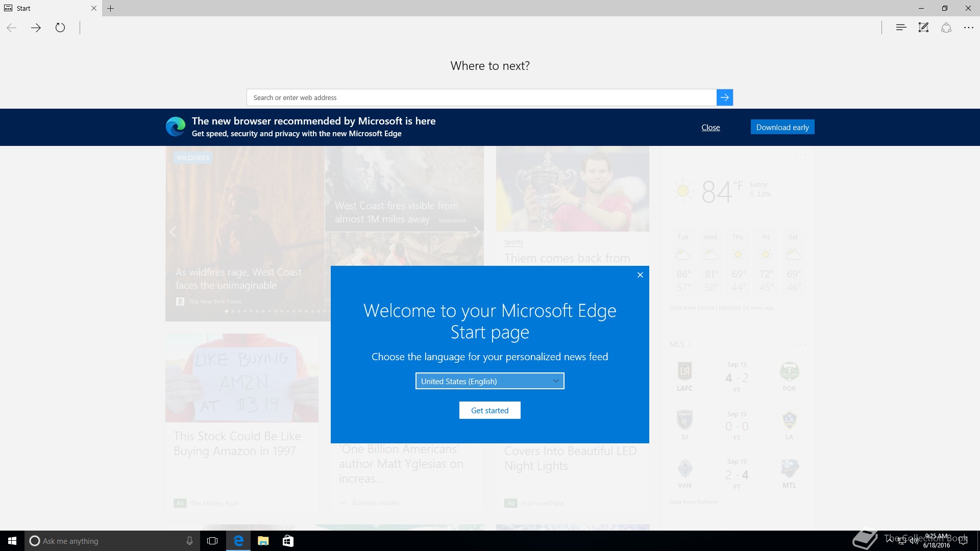
Task: Show next story with right carousel arrow
Action: pyautogui.click(x=476, y=232)
